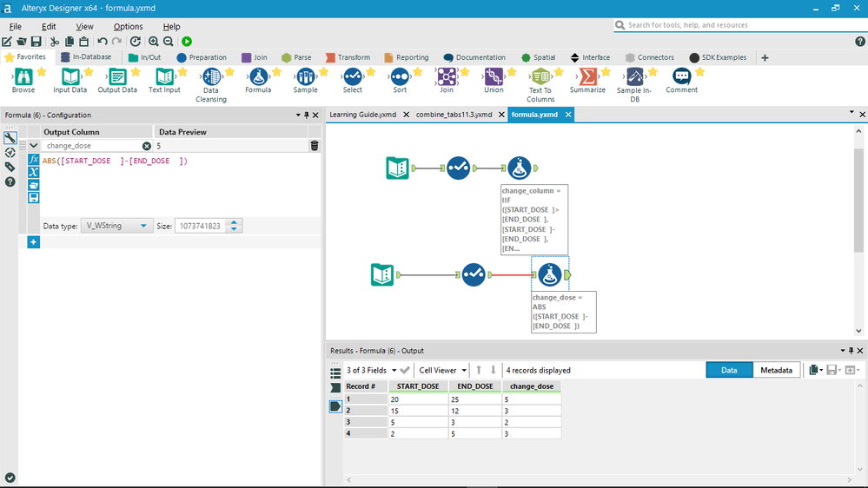Select the Text To Columns tool

[540, 84]
